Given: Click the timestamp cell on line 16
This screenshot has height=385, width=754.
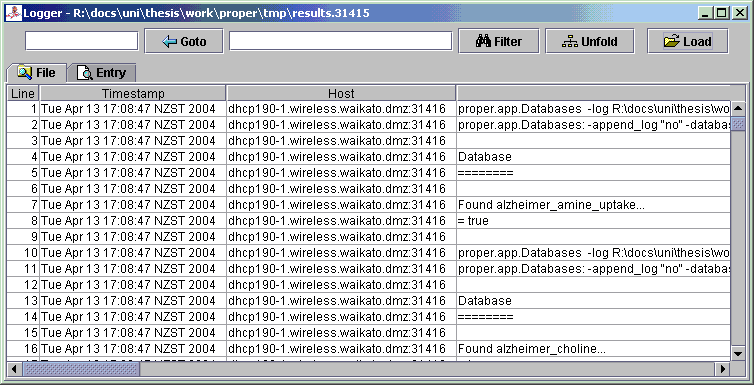Looking at the screenshot, I should pos(133,349).
